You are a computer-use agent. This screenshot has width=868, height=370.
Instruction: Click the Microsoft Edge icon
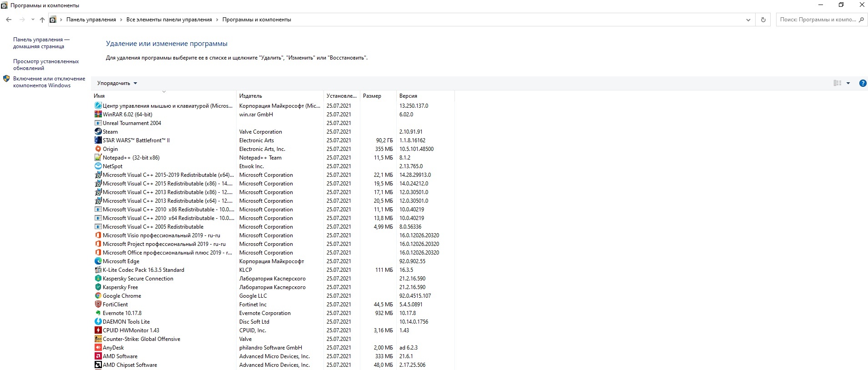point(98,261)
